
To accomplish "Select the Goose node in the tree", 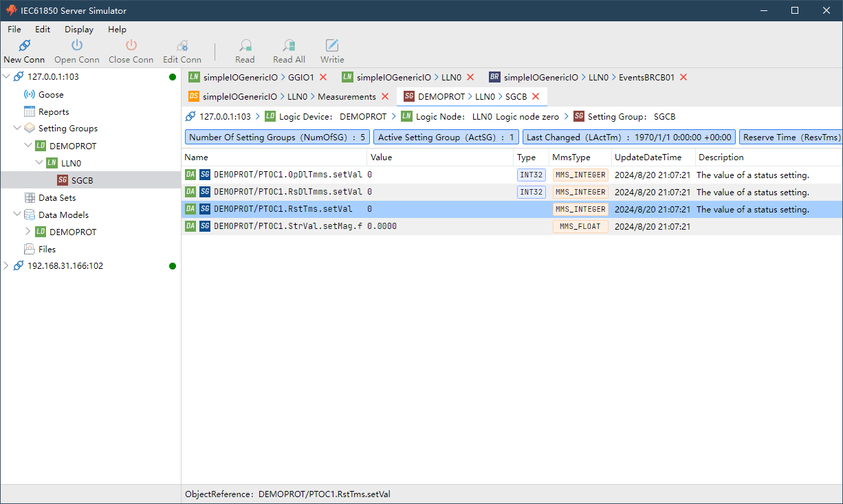I will (x=51, y=94).
